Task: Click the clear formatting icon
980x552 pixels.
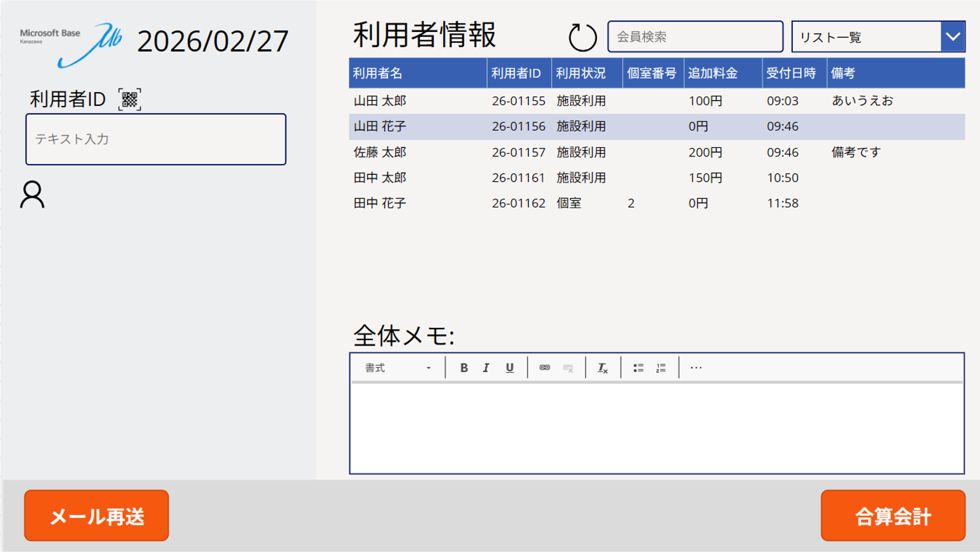Action: point(602,368)
